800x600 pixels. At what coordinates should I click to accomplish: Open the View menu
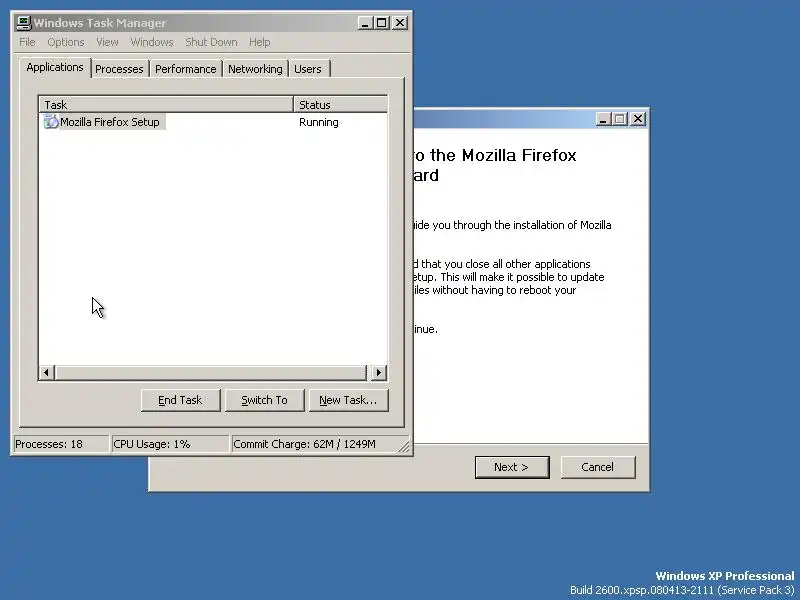click(x=107, y=42)
